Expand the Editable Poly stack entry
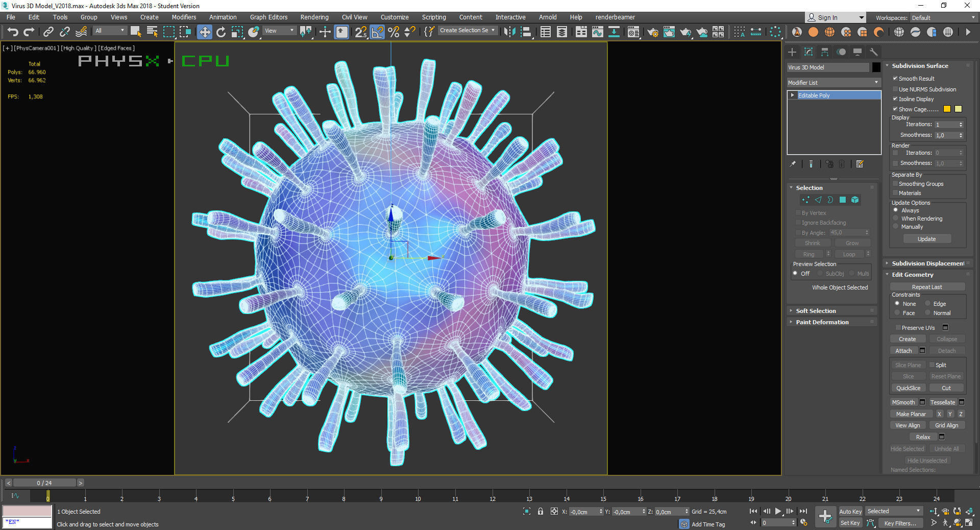This screenshot has width=980, height=530. tap(793, 95)
